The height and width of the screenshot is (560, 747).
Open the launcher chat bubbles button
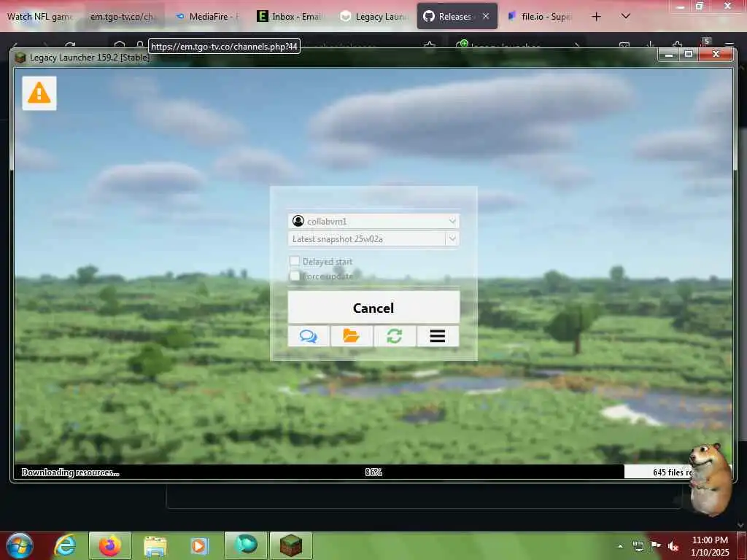(x=309, y=336)
